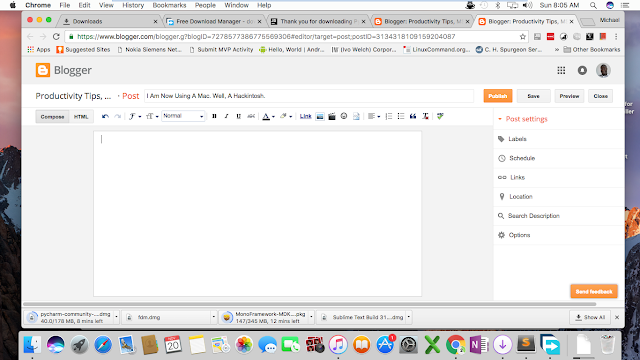Toggle italic formatting
640x360 pixels.
[227, 116]
